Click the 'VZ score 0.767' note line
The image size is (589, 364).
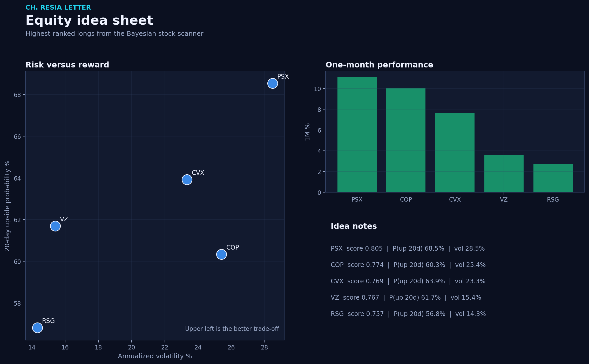[x=406, y=298]
